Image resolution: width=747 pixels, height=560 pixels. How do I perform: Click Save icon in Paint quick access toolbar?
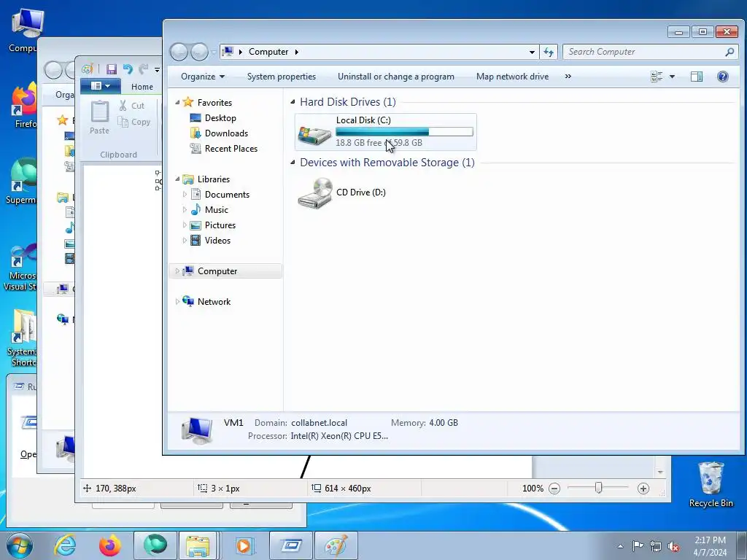coord(112,69)
